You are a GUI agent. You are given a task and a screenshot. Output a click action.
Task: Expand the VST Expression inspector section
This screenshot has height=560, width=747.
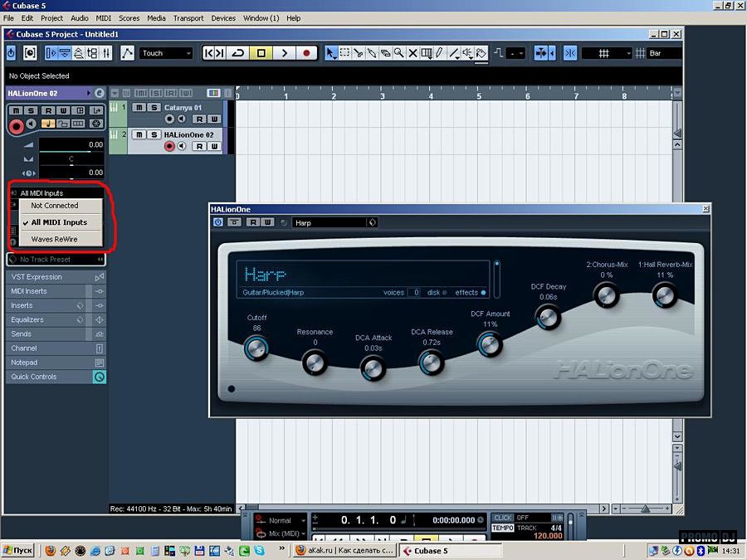pyautogui.click(x=56, y=277)
